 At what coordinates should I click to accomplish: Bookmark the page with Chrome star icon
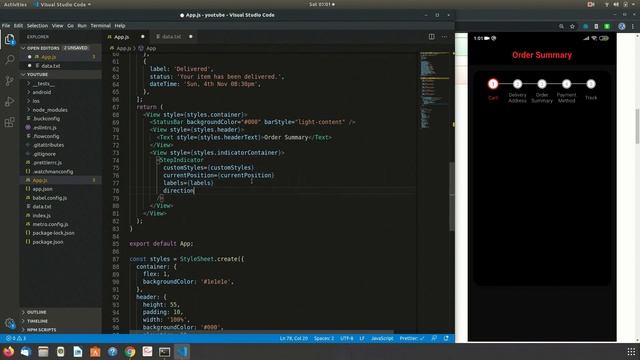[x=572, y=26]
